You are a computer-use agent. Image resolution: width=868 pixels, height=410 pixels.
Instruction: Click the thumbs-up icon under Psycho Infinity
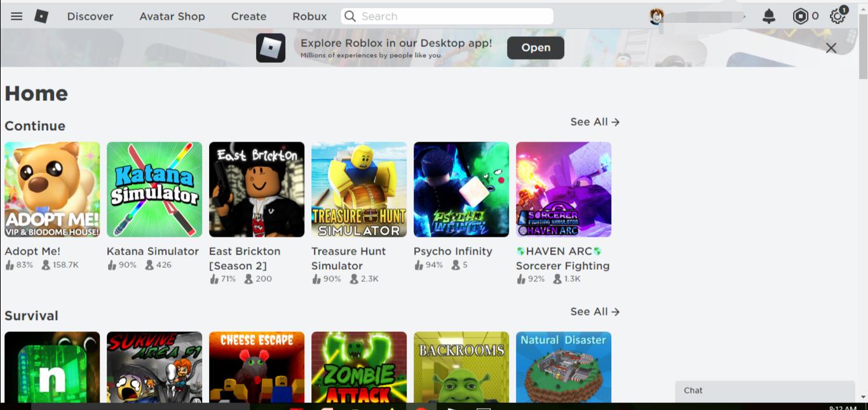coord(419,265)
